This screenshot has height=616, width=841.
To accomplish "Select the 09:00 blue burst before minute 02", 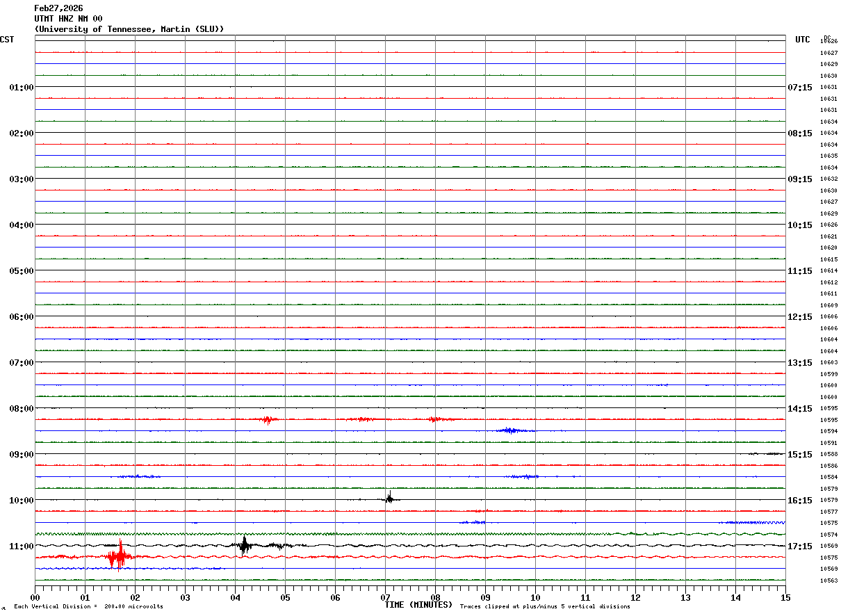I will point(138,476).
